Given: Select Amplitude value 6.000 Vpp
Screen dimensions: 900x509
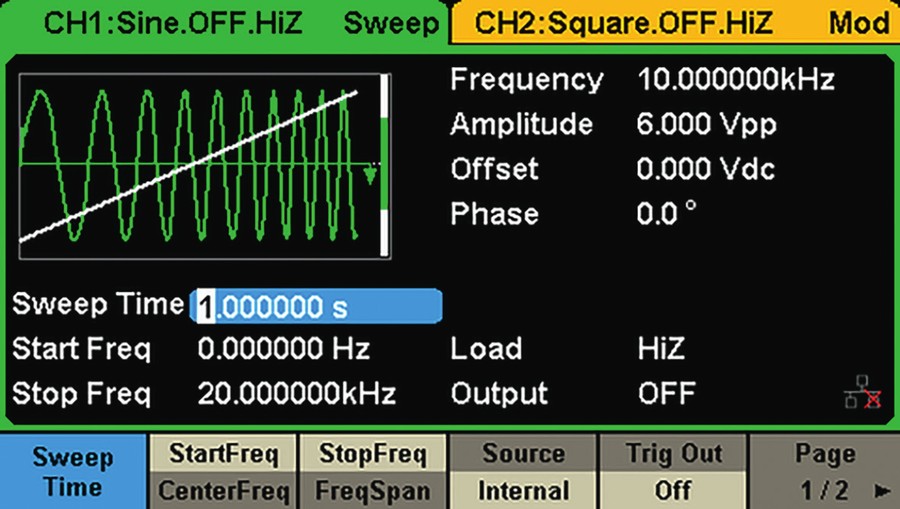Looking at the screenshot, I should click(707, 124).
